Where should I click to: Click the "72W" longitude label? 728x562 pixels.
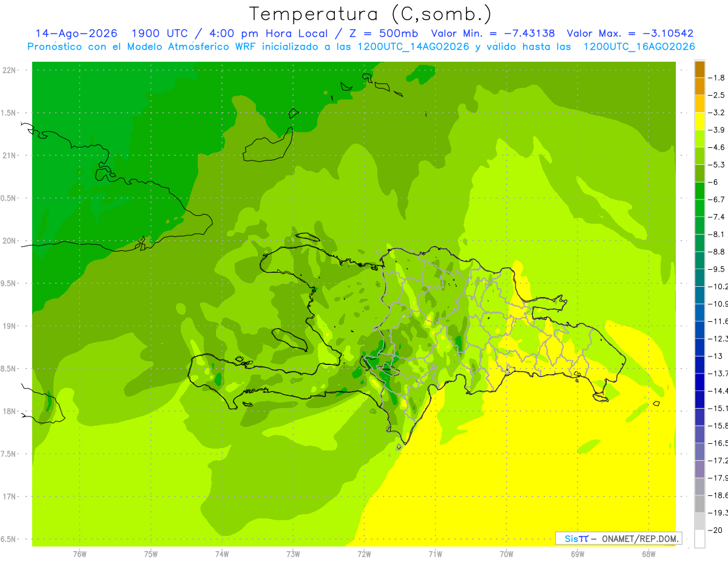tap(364, 554)
